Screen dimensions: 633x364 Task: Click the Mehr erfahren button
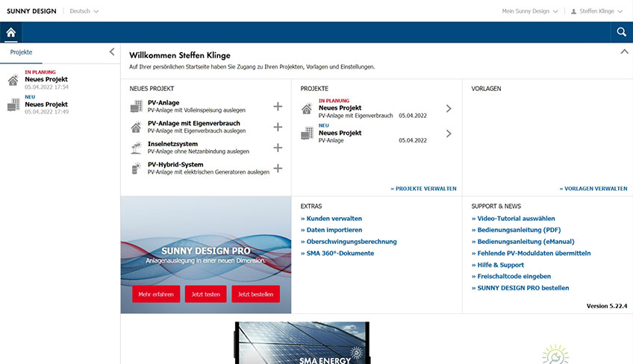[156, 294]
